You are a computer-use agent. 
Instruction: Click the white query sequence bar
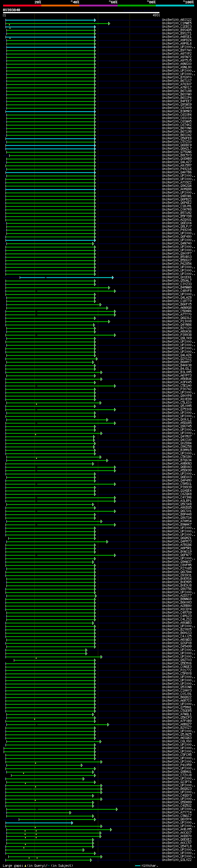[81, 12]
